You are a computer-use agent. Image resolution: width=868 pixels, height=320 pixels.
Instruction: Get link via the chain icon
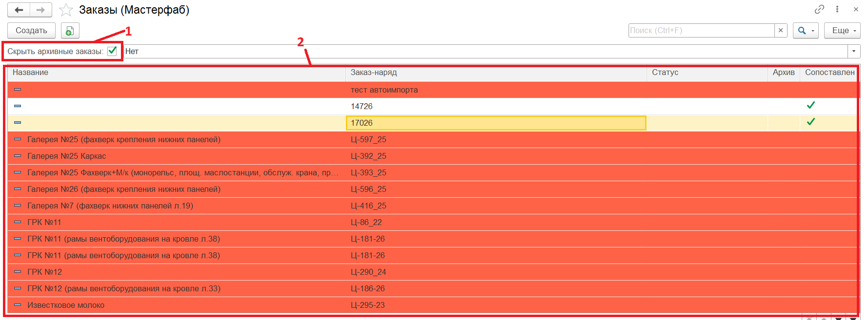pos(819,9)
